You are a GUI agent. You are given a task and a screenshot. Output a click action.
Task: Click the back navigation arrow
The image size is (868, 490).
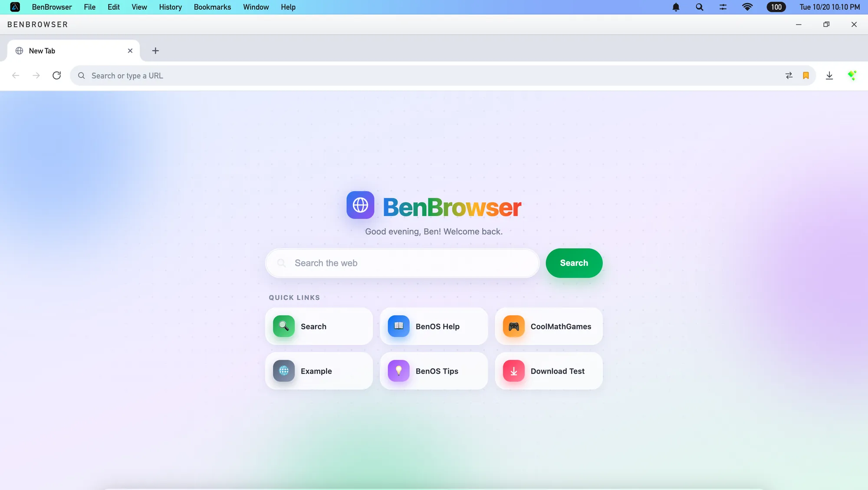(x=16, y=76)
